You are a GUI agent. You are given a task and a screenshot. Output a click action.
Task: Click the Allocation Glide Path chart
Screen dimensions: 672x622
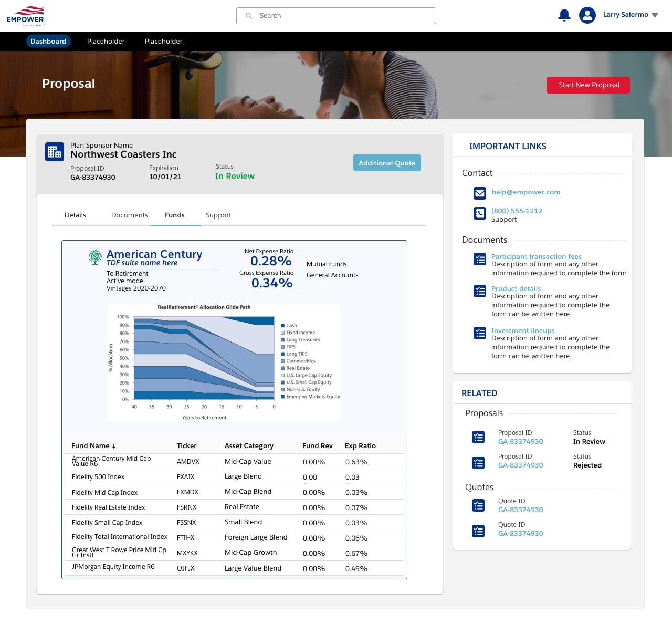tap(224, 362)
